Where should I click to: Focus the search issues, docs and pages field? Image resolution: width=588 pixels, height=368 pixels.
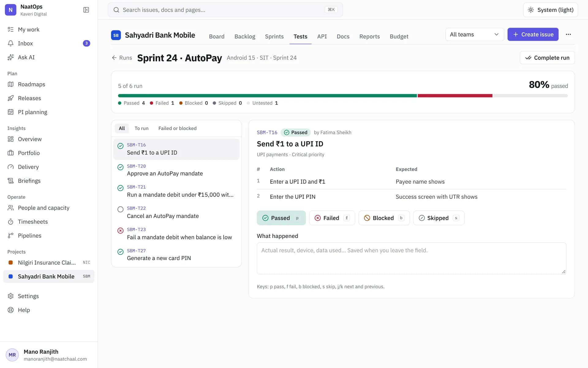point(225,10)
